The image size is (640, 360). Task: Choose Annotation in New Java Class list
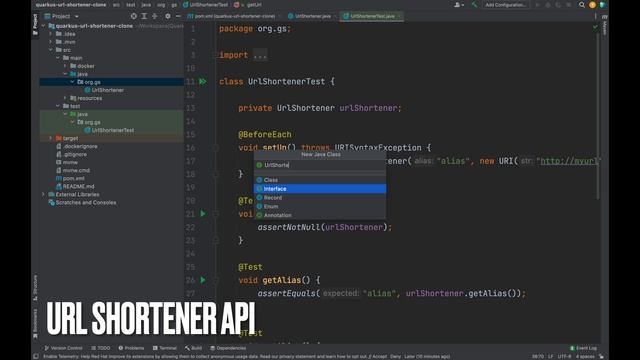(x=320, y=215)
